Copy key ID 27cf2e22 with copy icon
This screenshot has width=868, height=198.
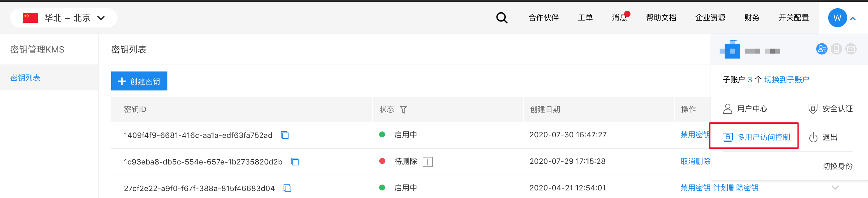pos(287,188)
